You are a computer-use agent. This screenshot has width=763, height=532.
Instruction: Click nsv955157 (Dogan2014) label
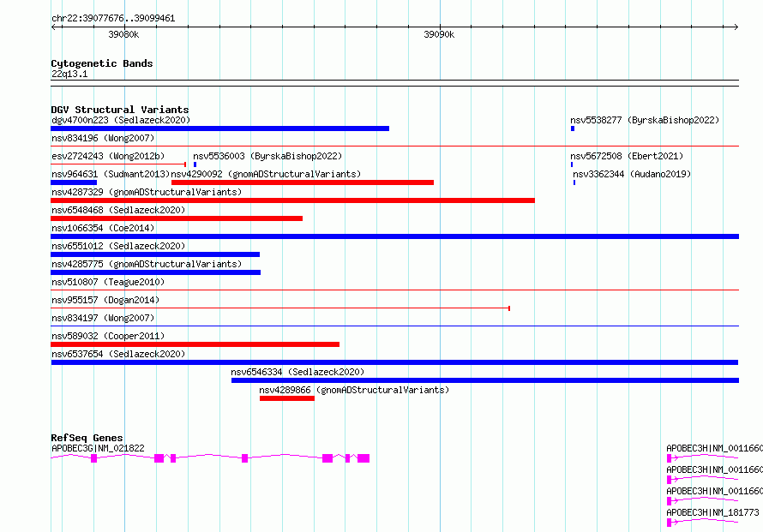[x=105, y=300]
